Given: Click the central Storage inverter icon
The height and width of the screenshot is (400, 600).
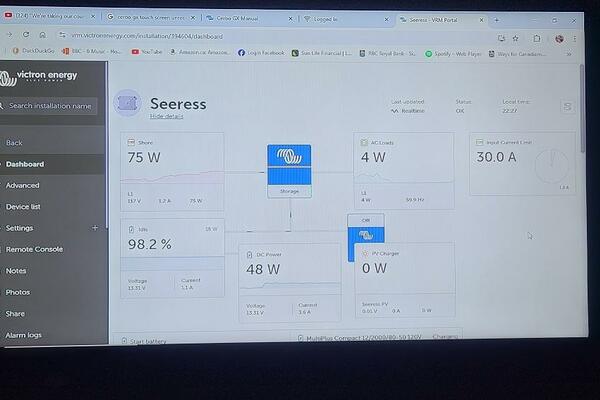Looking at the screenshot, I should 289,163.
